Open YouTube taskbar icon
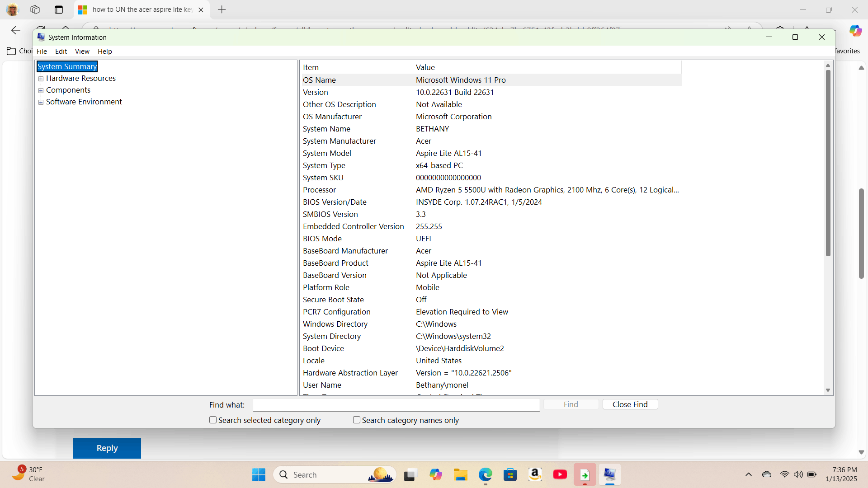868x488 pixels. (x=560, y=475)
